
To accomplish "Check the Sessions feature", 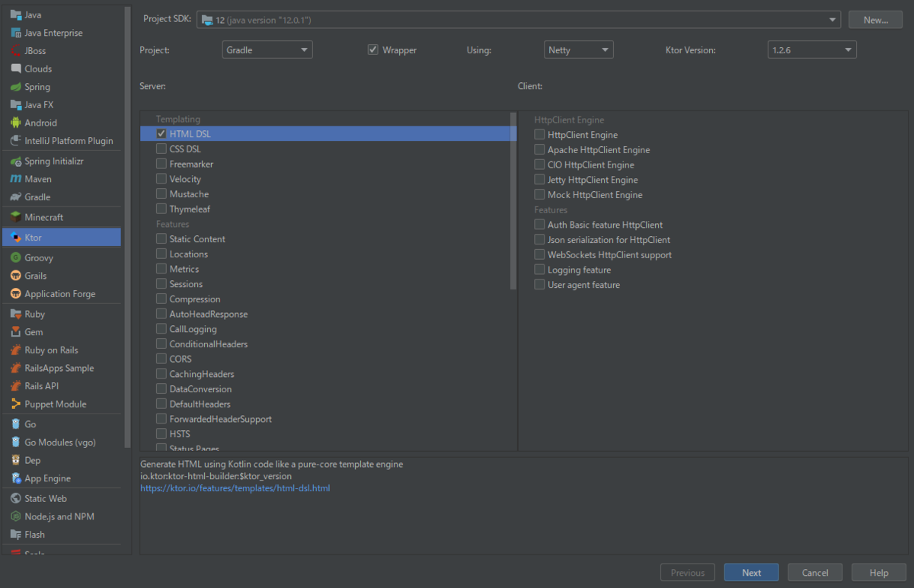I will point(161,284).
